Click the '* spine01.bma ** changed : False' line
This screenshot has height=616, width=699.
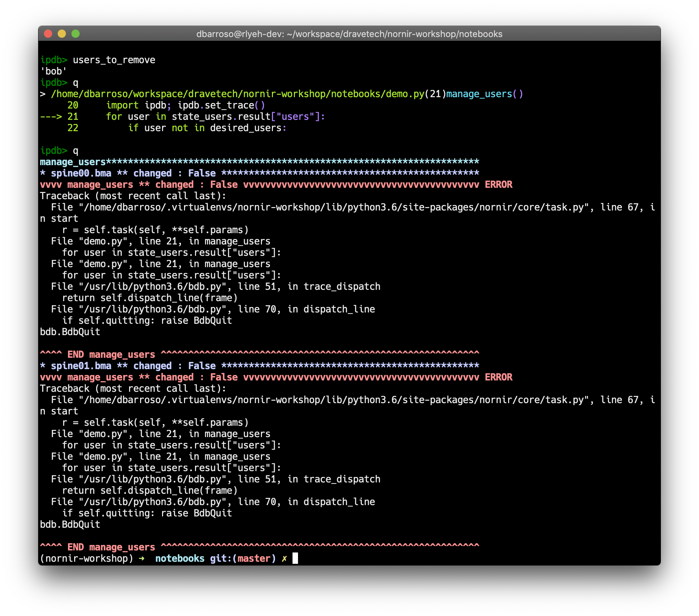(x=260, y=366)
